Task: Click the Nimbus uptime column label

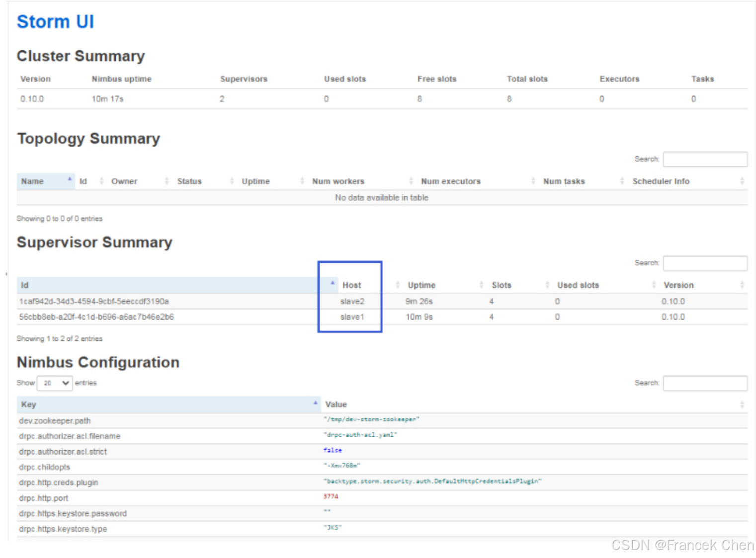Action: [122, 79]
